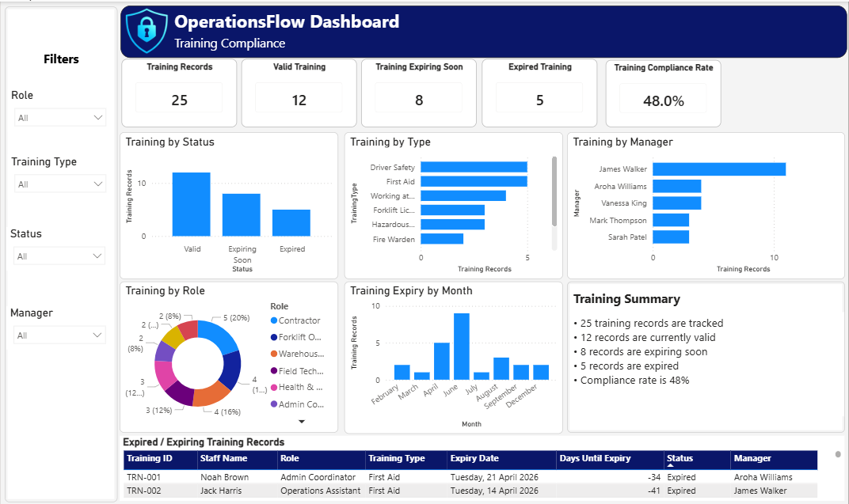The height and width of the screenshot is (504, 849).
Task: Click the Hazardous... training type bar
Action: pos(453,225)
